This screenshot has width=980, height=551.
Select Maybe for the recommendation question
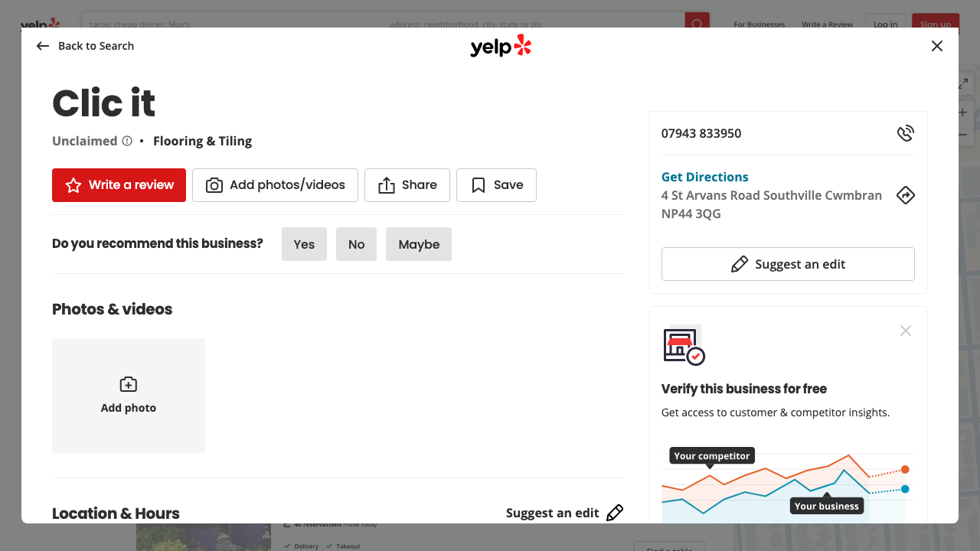coord(418,243)
